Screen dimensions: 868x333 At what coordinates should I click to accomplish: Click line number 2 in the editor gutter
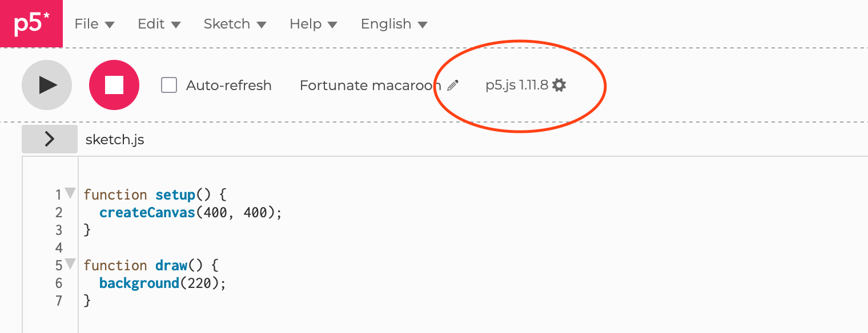point(59,212)
